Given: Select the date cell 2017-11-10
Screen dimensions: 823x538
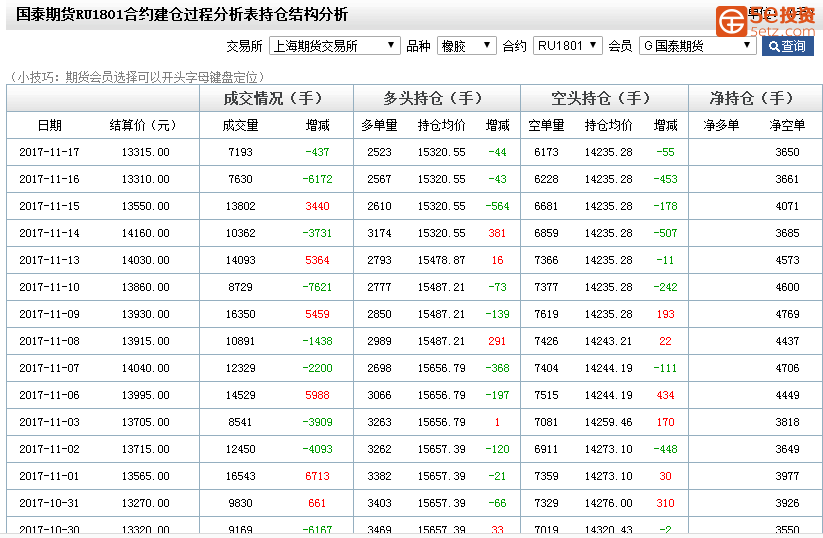Looking at the screenshot, I should tap(49, 287).
